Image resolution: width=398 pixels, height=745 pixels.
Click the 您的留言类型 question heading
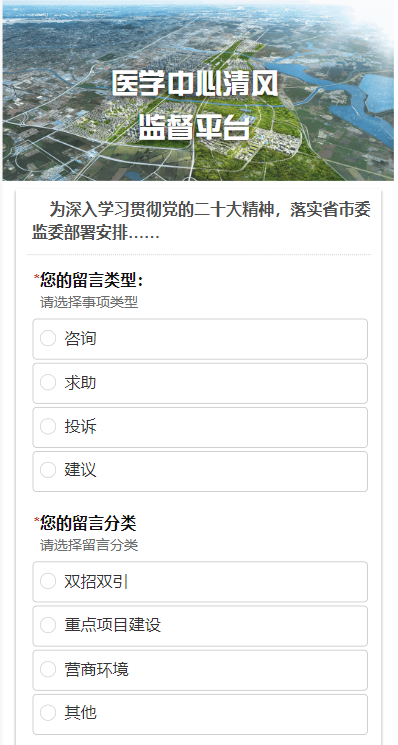point(92,280)
